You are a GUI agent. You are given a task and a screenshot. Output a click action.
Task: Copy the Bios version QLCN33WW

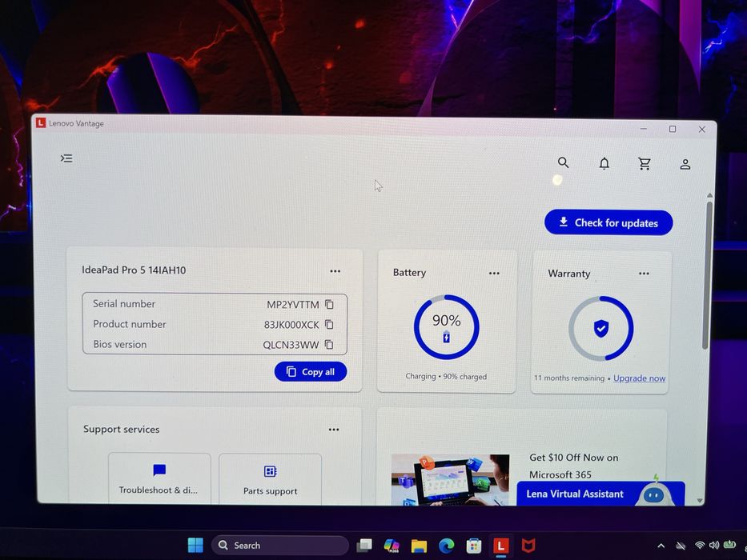pyautogui.click(x=329, y=344)
